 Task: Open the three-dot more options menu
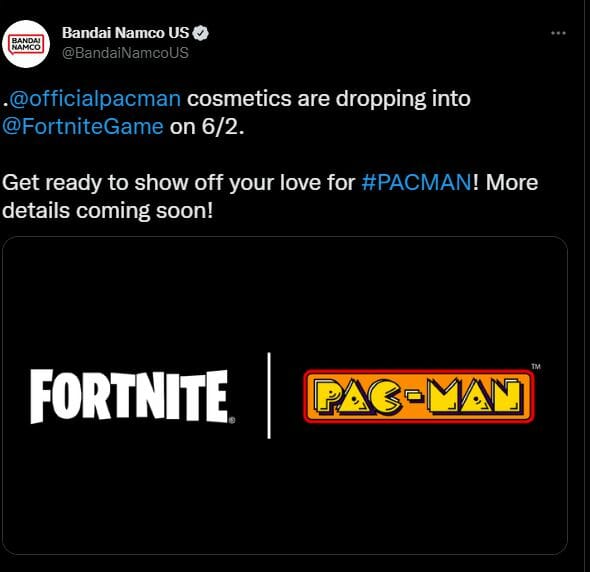558,33
